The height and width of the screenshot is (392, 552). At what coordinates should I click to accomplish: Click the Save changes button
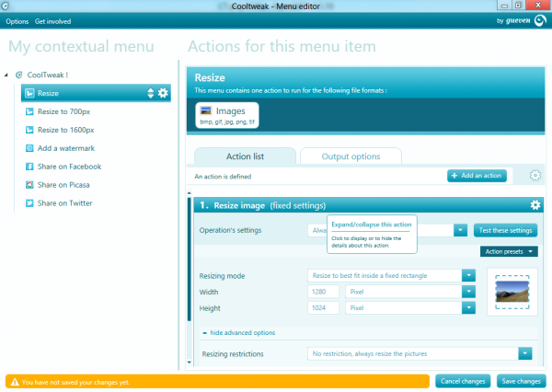tap(521, 381)
